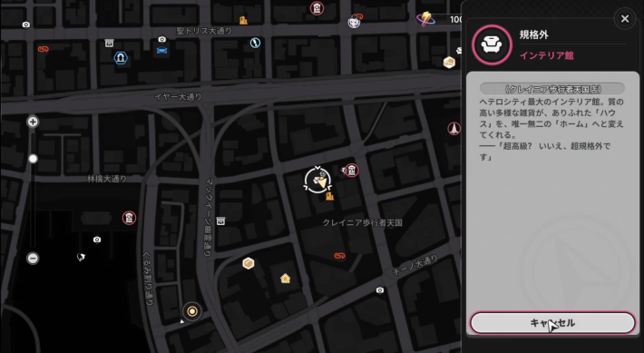Click the キャンセル button
The height and width of the screenshot is (353, 644).
point(552,323)
